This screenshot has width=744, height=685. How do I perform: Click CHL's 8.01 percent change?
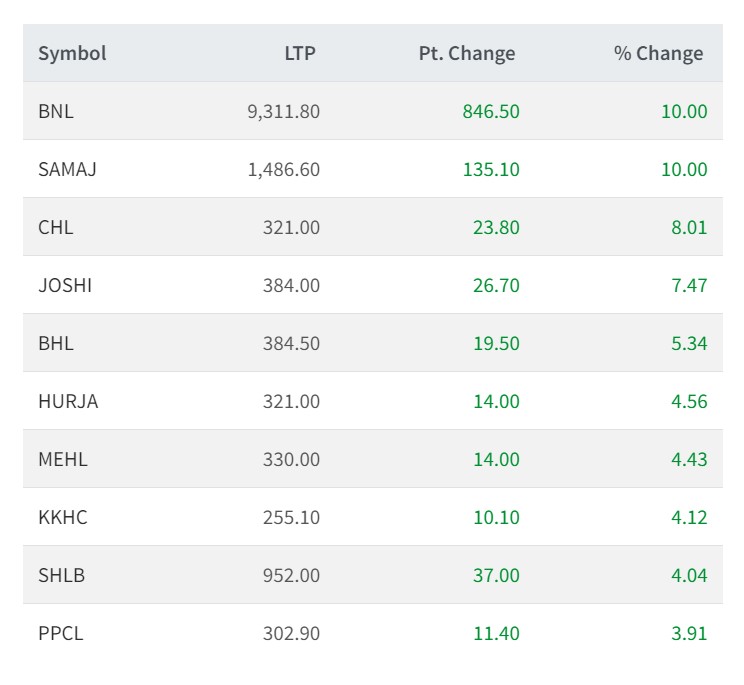(x=690, y=227)
